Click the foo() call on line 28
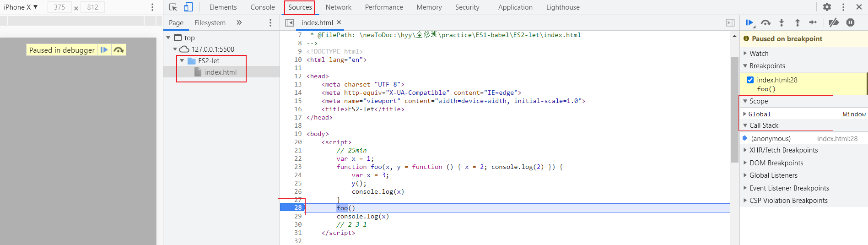 pos(346,208)
